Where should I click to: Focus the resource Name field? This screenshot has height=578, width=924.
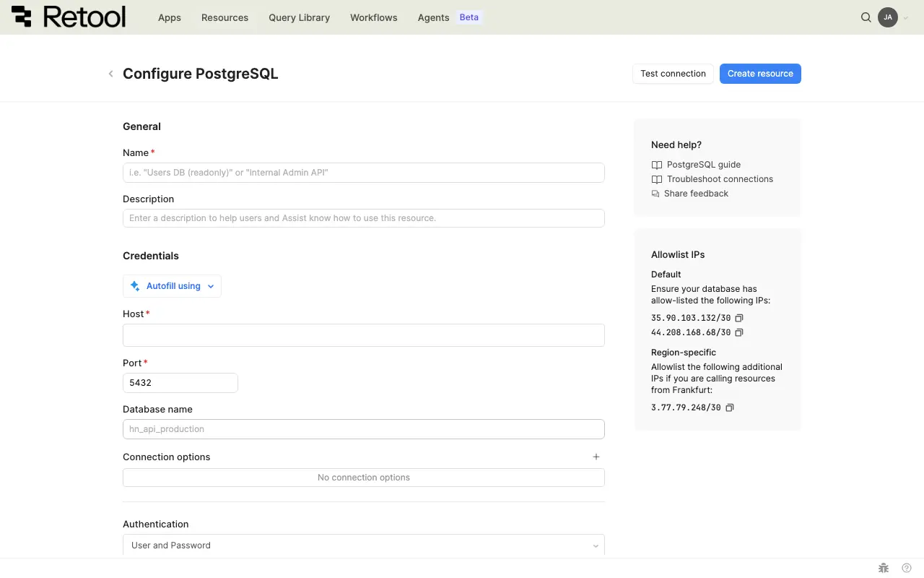point(363,173)
